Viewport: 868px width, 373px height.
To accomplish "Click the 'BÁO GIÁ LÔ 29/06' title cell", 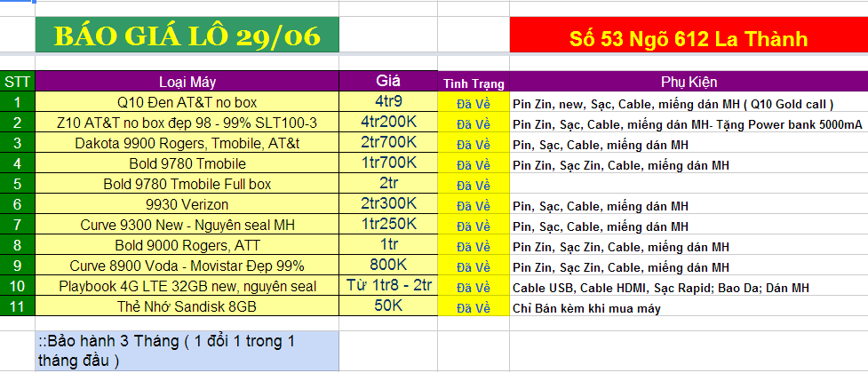I will pos(187,36).
